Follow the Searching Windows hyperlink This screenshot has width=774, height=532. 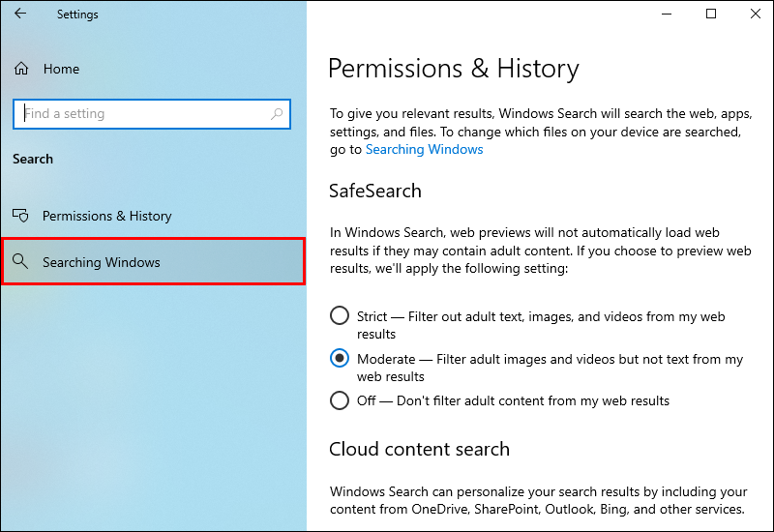click(424, 150)
